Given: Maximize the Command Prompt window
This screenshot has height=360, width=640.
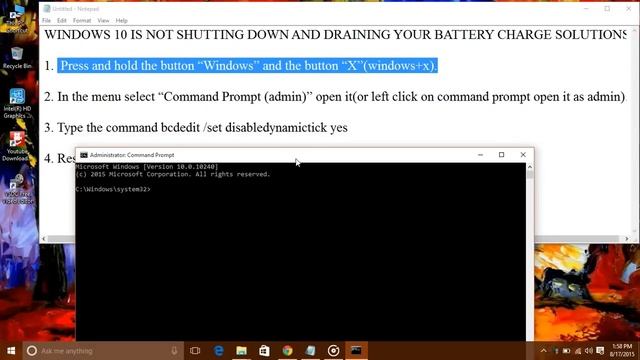Looking at the screenshot, I should (502, 155).
